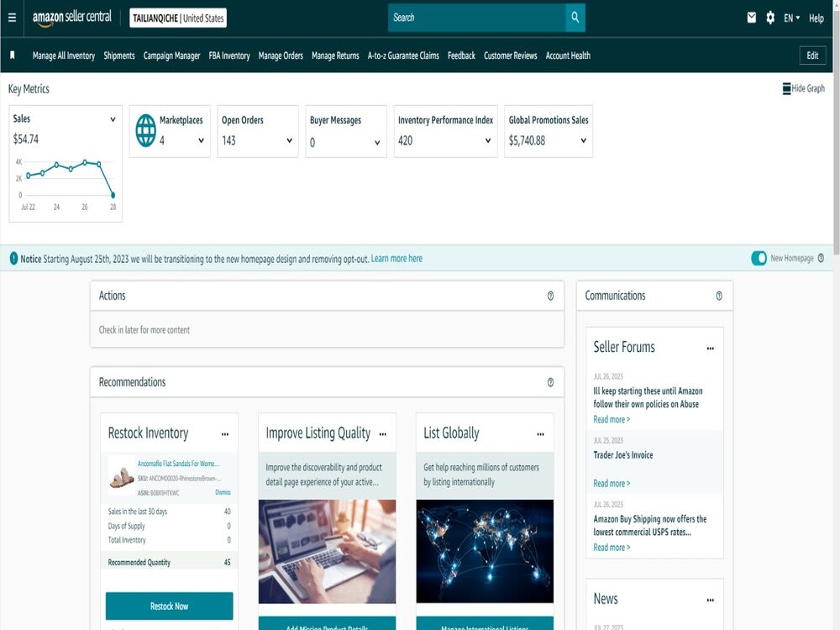Click the Communications help icon
The height and width of the screenshot is (630, 840).
click(x=719, y=296)
